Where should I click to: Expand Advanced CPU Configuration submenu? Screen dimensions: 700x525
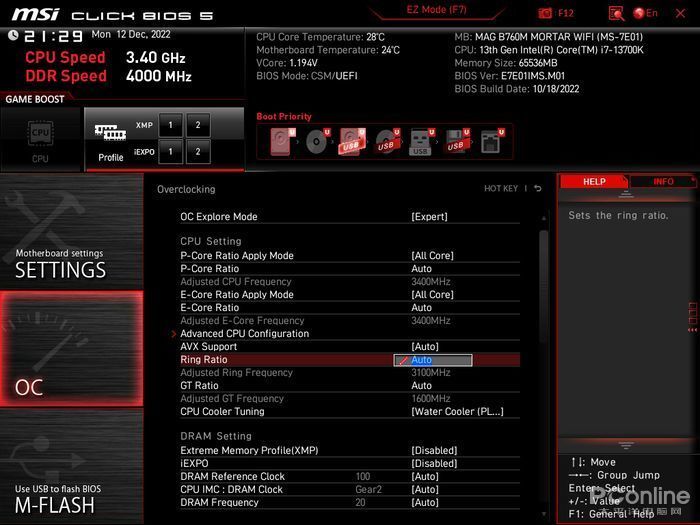coord(244,333)
